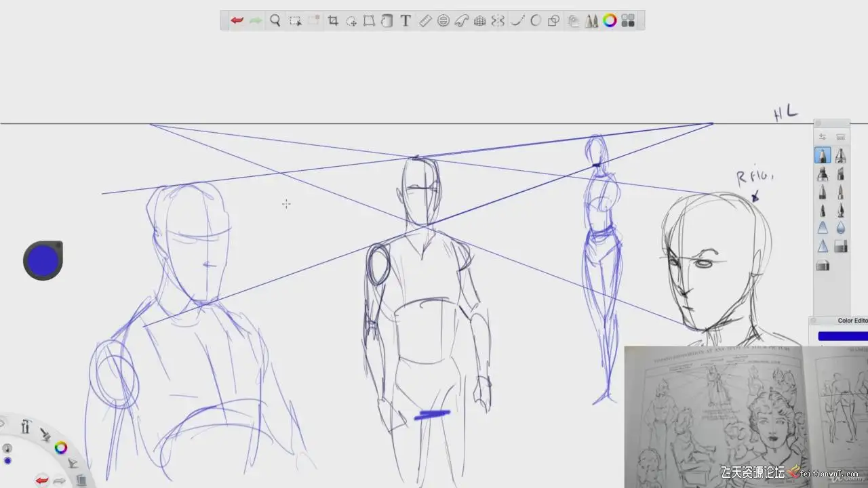The height and width of the screenshot is (488, 868).
Task: Select the small felt pen brush
Action: tap(823, 210)
